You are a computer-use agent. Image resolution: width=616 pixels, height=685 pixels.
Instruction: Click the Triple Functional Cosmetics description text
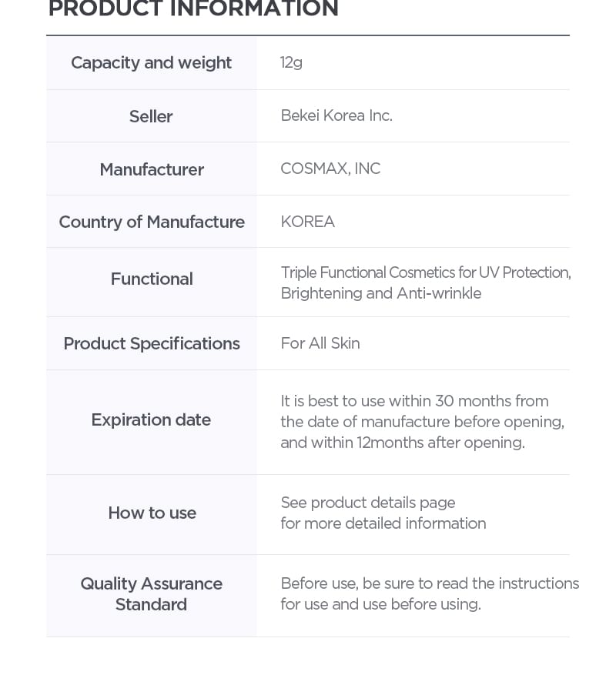click(426, 282)
